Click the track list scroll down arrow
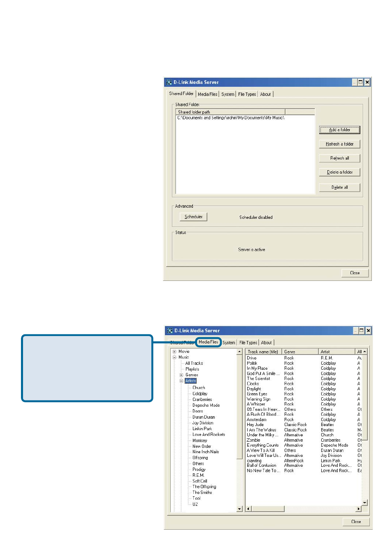Viewport: 392px width, 556px height. pos(364,503)
